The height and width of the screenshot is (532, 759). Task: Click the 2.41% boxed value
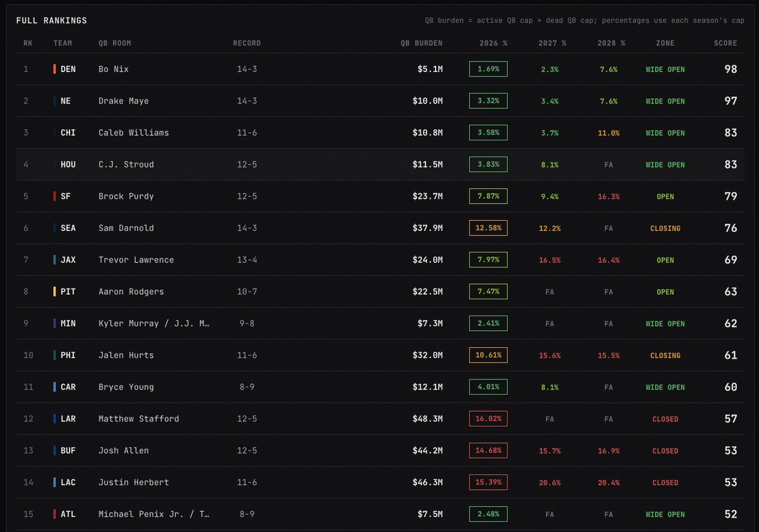[x=488, y=323]
